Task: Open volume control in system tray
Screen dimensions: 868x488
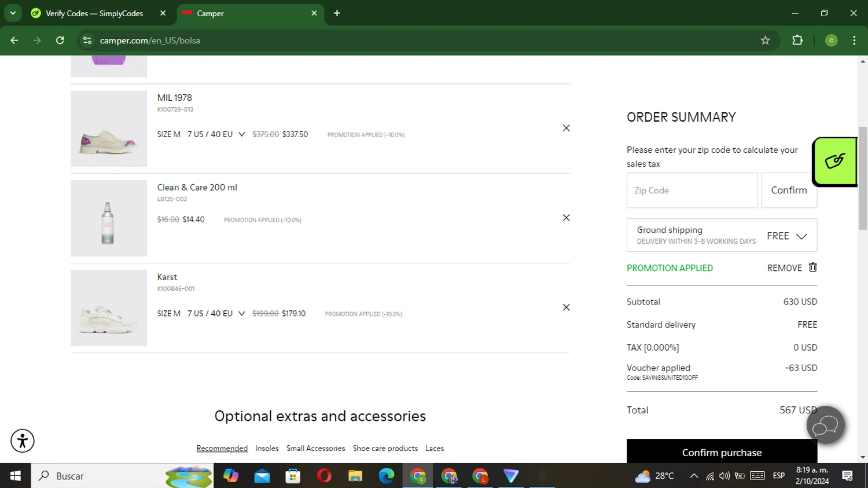Action: click(724, 476)
